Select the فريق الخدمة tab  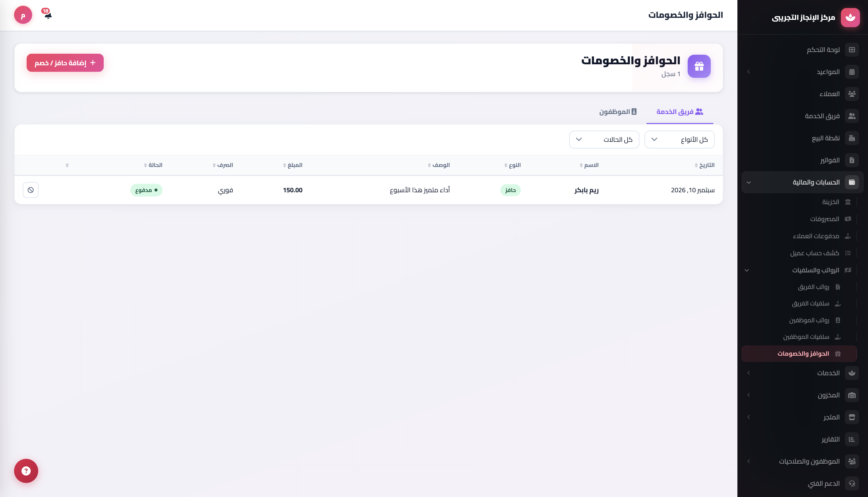point(680,112)
